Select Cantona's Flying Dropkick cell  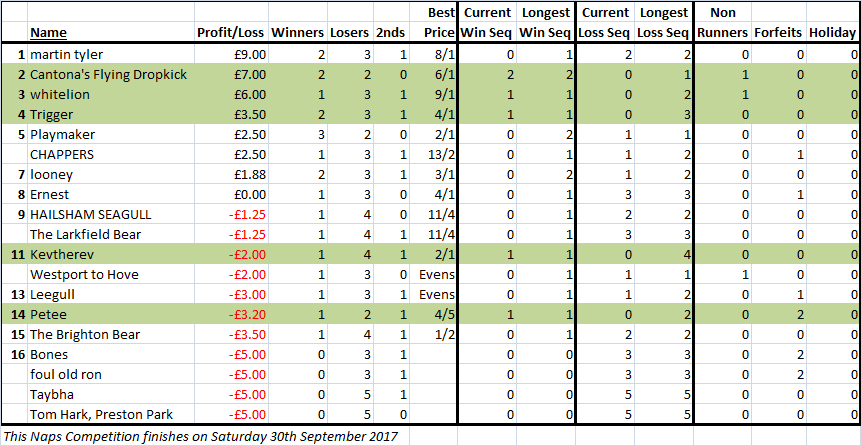coord(111,75)
